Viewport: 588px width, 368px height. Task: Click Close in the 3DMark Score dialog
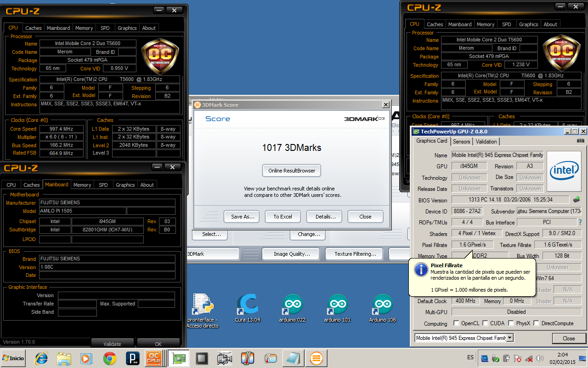[365, 217]
